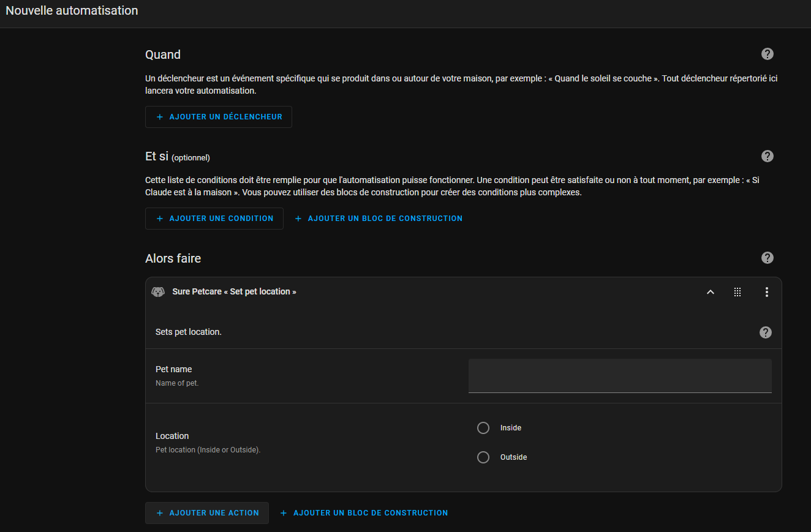The image size is (811, 532).
Task: Select the Inside location radio button
Action: coord(483,428)
